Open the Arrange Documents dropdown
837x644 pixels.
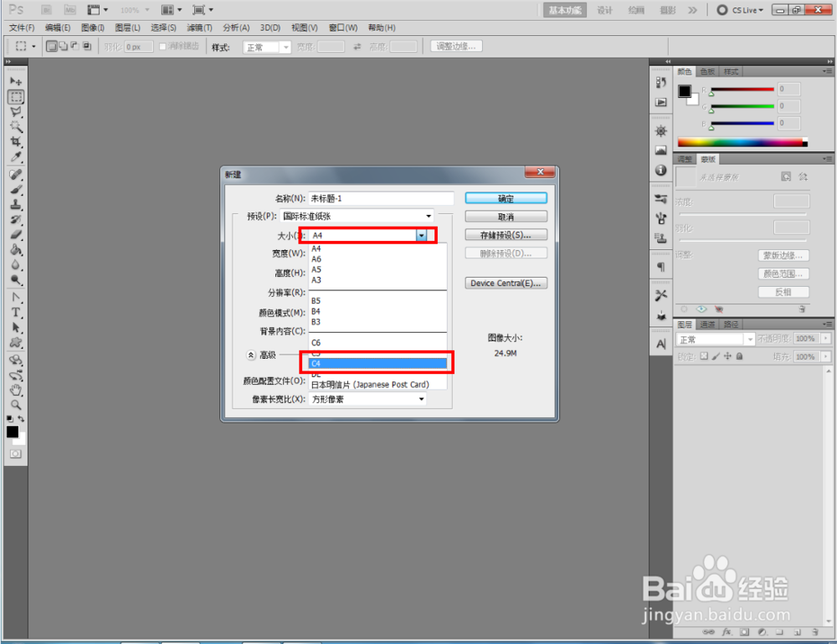pyautogui.click(x=172, y=9)
